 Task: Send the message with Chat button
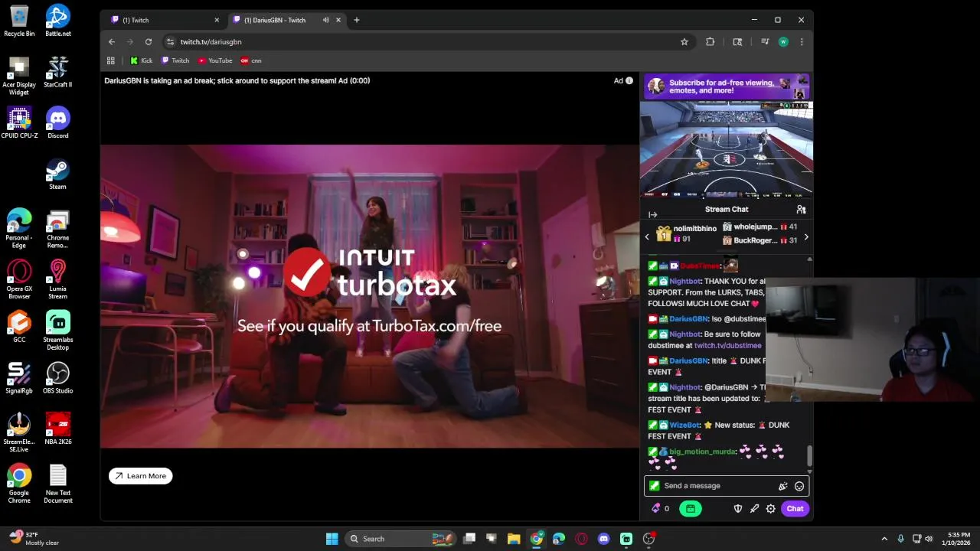[x=795, y=509]
